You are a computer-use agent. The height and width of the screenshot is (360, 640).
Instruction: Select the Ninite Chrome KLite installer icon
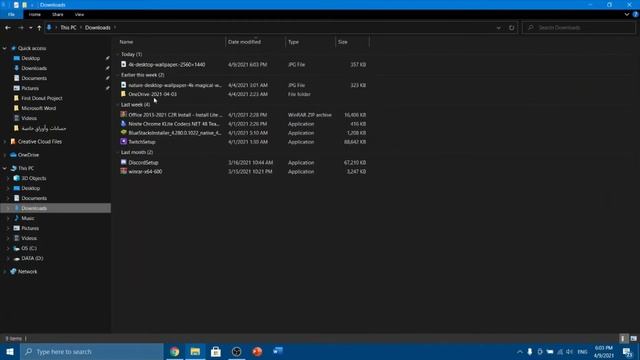[x=123, y=124]
